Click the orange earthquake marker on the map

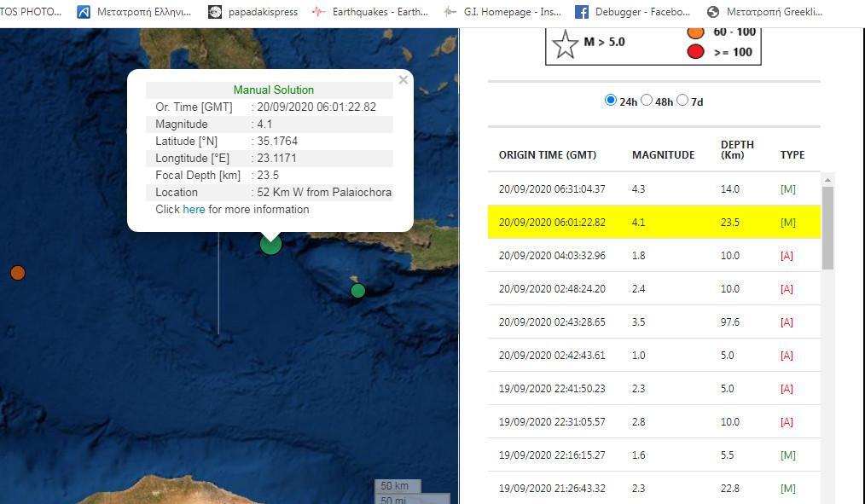click(x=17, y=273)
